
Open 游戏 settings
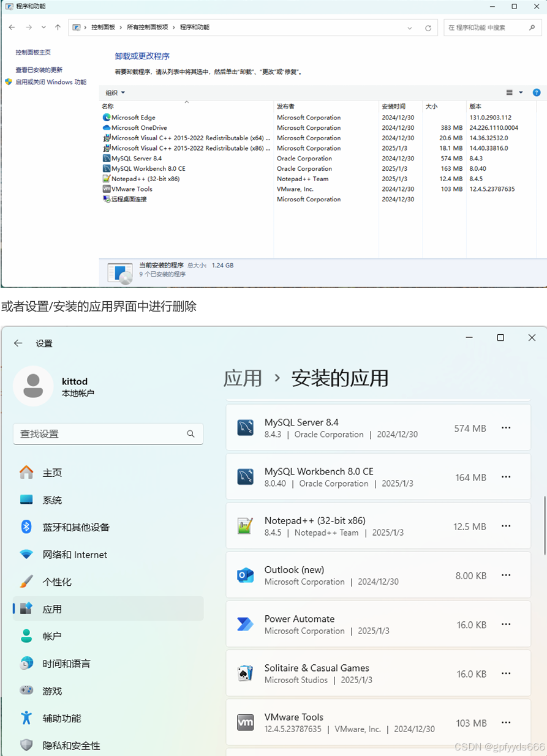coord(108,691)
